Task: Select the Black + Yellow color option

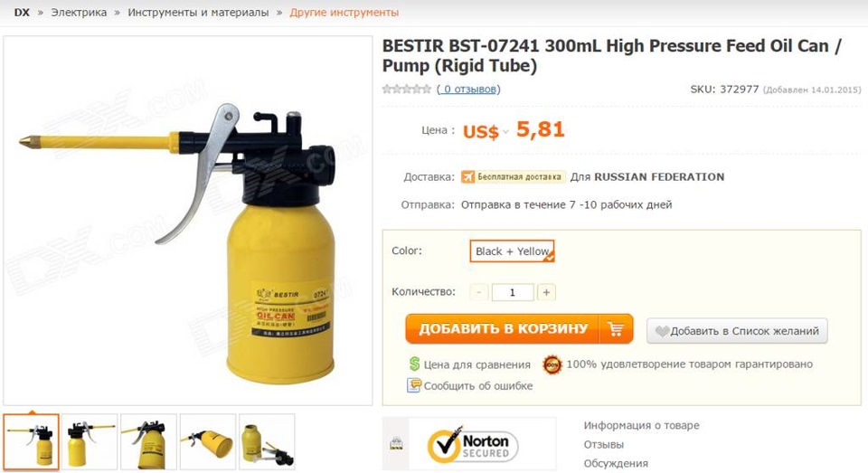Action: tap(512, 251)
